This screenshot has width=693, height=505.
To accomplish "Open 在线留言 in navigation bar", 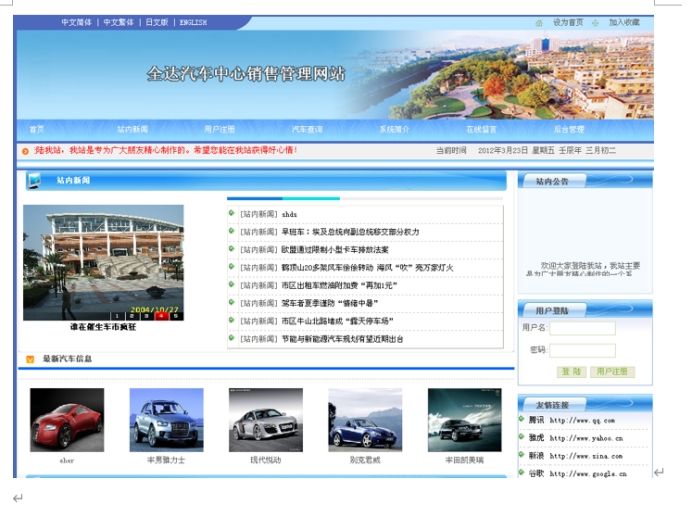I will point(481,129).
